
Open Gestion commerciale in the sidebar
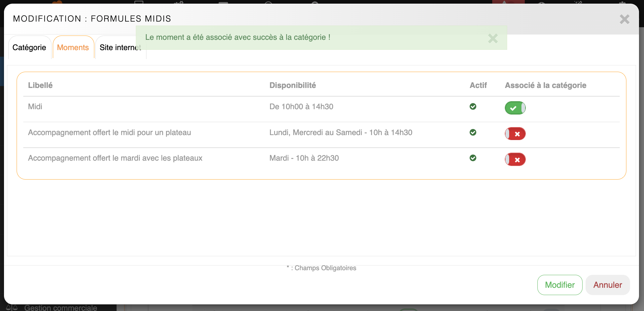pos(60,308)
